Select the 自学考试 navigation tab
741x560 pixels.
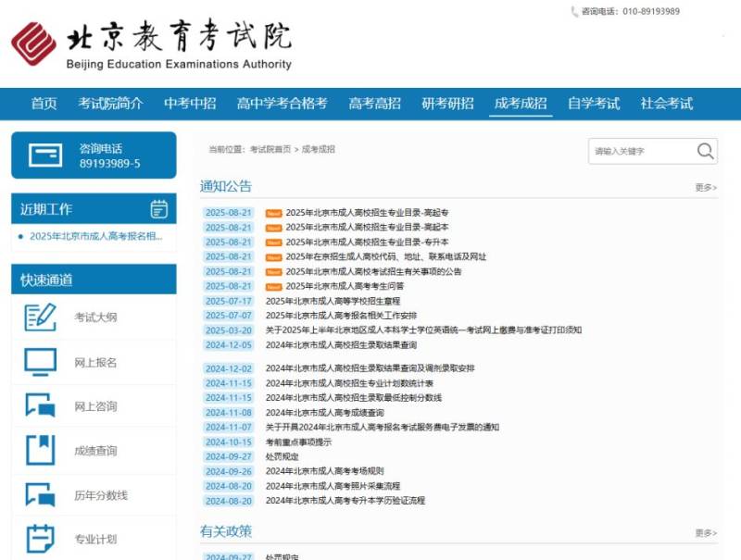pyautogui.click(x=593, y=104)
